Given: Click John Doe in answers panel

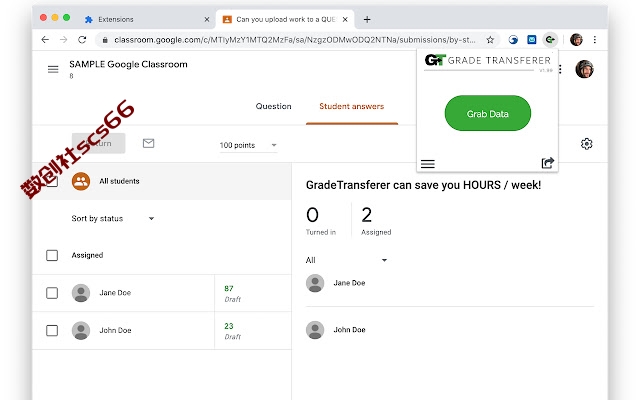Looking at the screenshot, I should click(349, 330).
